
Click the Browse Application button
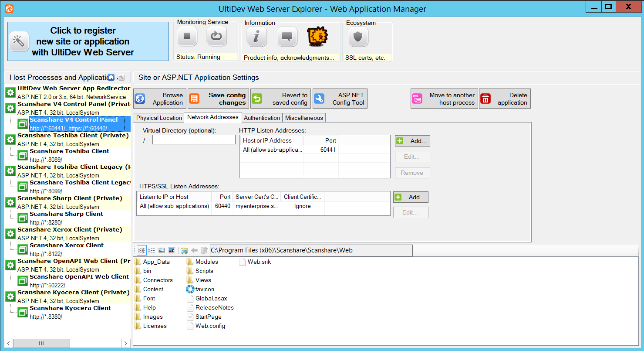pyautogui.click(x=160, y=99)
